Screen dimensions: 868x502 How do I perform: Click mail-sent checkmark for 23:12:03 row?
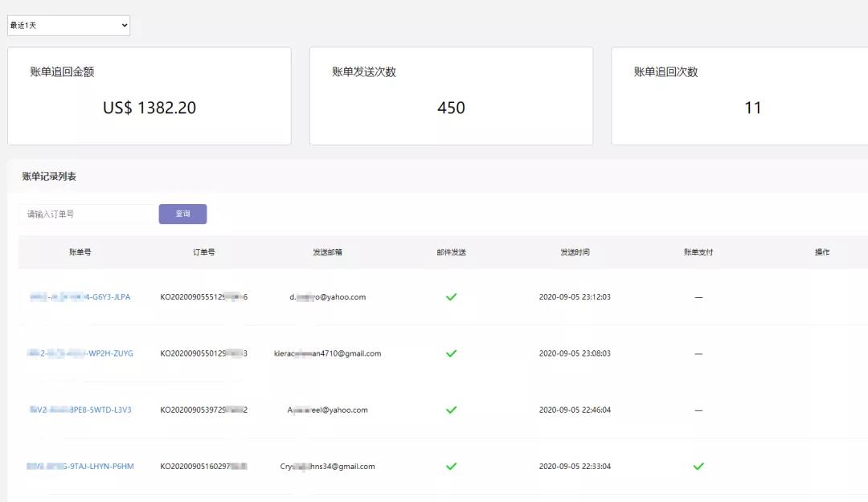click(x=451, y=297)
